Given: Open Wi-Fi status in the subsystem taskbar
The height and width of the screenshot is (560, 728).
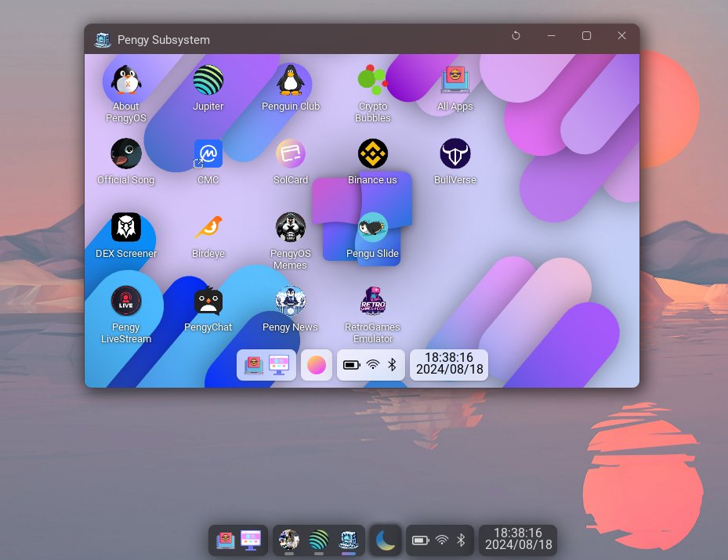Looking at the screenshot, I should [x=373, y=365].
